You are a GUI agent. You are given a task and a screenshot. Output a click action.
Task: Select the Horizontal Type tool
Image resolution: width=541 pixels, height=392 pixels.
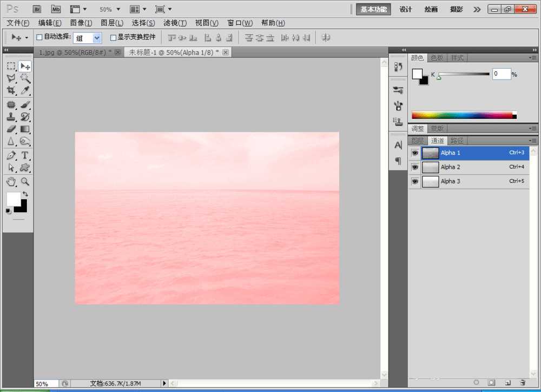click(25, 156)
